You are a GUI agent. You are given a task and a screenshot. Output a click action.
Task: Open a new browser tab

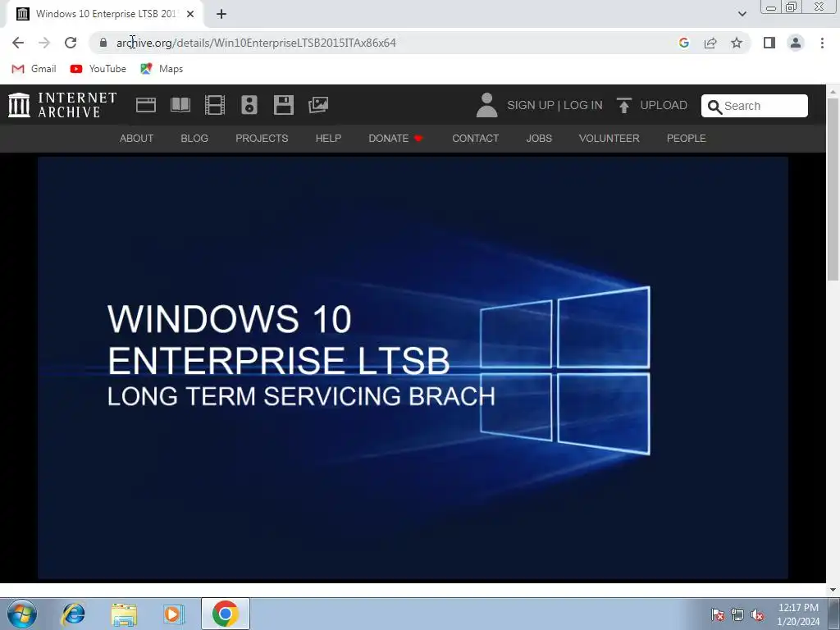point(221,14)
